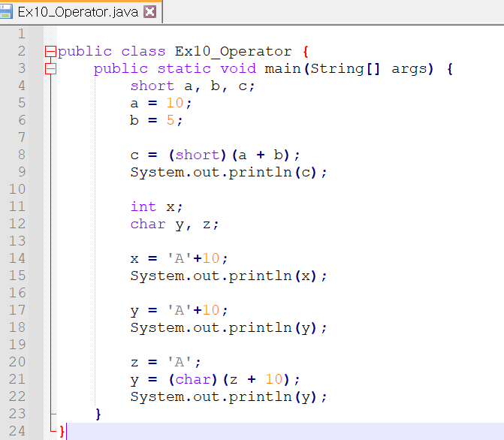This screenshot has width=504, height=440.
Task: Click the line "y = 'A'+10;"
Action: [x=179, y=310]
